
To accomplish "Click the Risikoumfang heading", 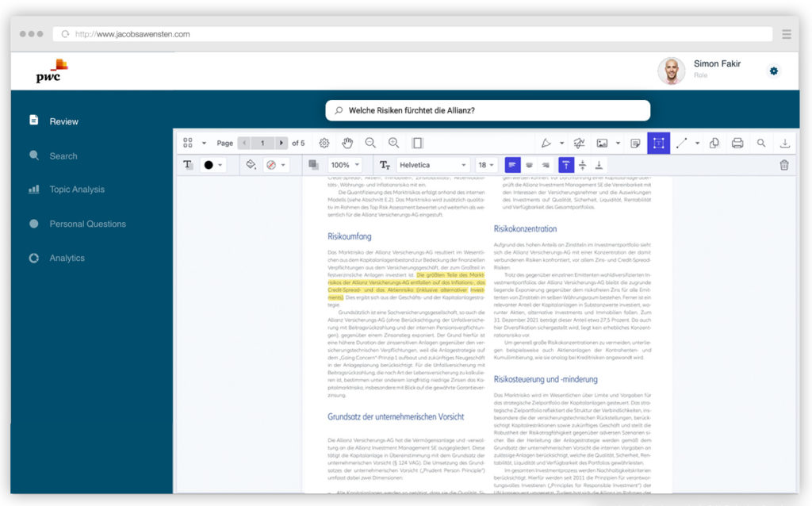I will [x=350, y=236].
